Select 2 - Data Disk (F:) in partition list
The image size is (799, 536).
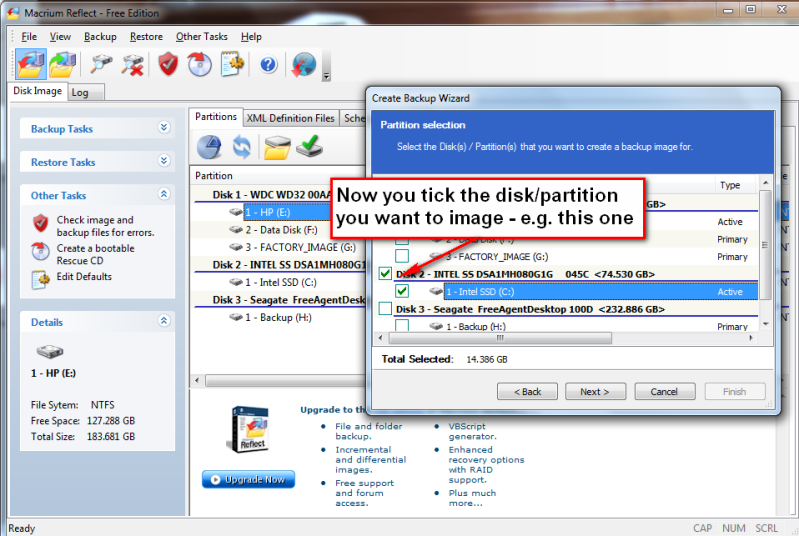pos(281,230)
